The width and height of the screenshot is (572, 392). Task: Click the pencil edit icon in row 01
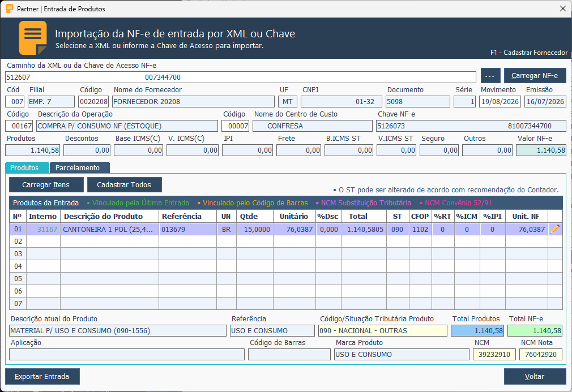tap(555, 229)
